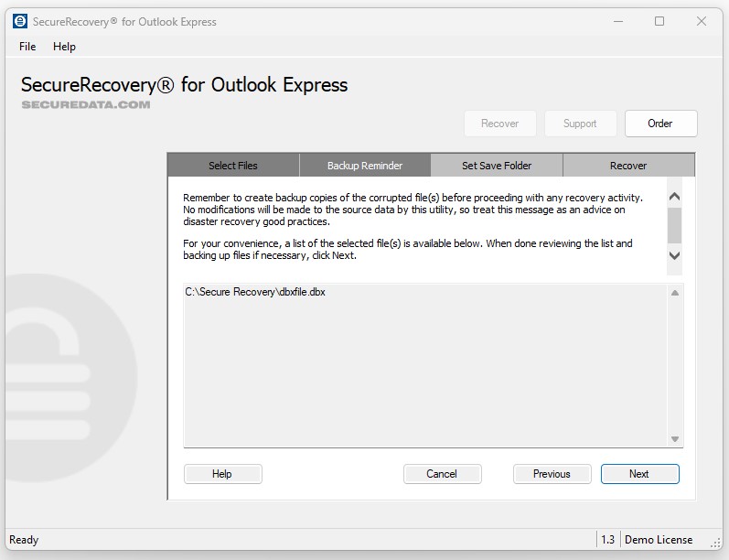Image resolution: width=729 pixels, height=560 pixels.
Task: Open the Recover tab in wizard
Action: click(x=628, y=166)
